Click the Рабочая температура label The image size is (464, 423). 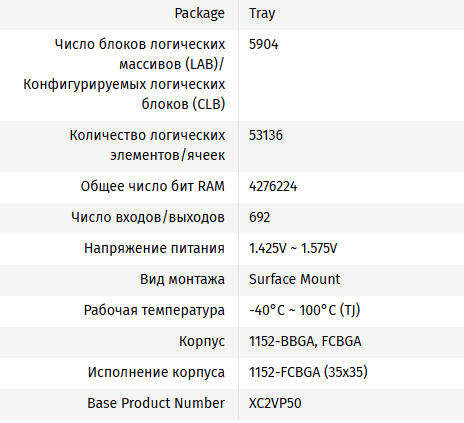[x=154, y=310]
